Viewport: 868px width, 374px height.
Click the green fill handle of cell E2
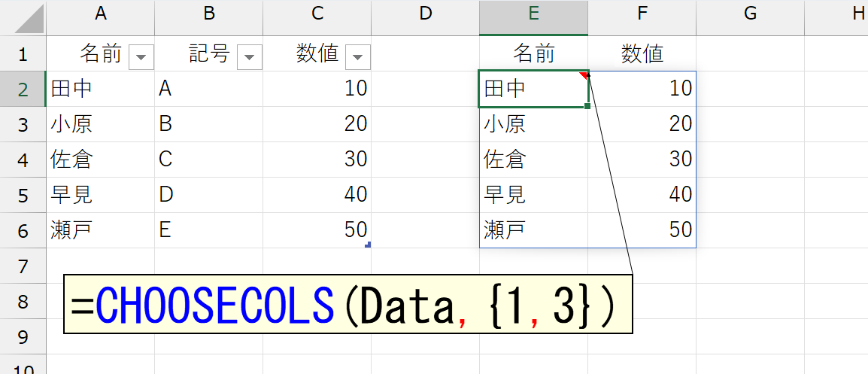tap(587, 106)
